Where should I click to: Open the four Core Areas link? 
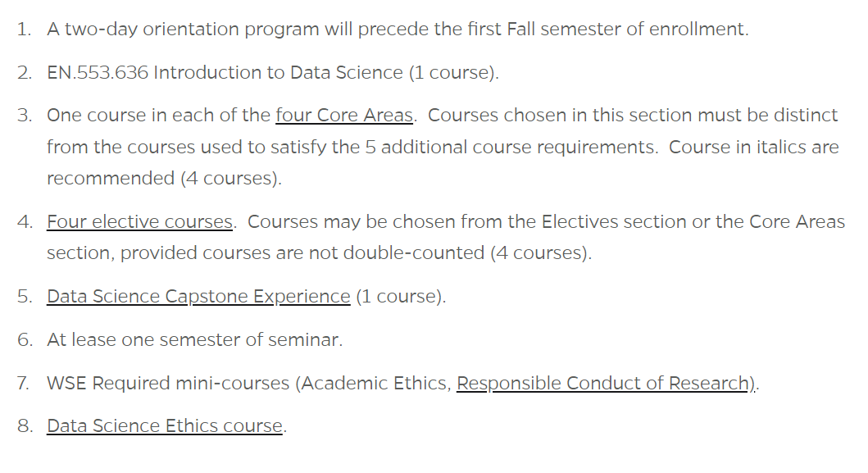click(344, 116)
